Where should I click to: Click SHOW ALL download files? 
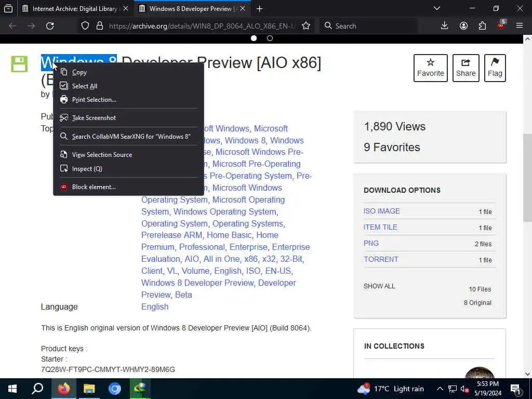pos(379,286)
